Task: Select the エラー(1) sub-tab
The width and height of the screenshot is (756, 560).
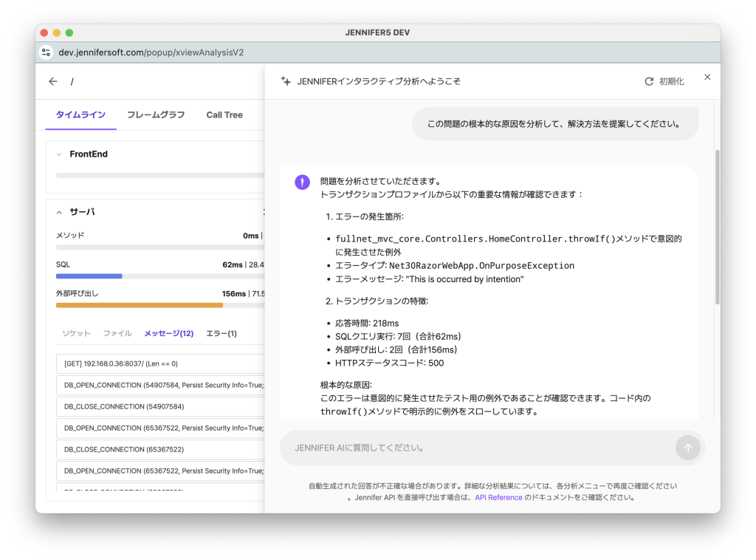Action: tap(221, 333)
